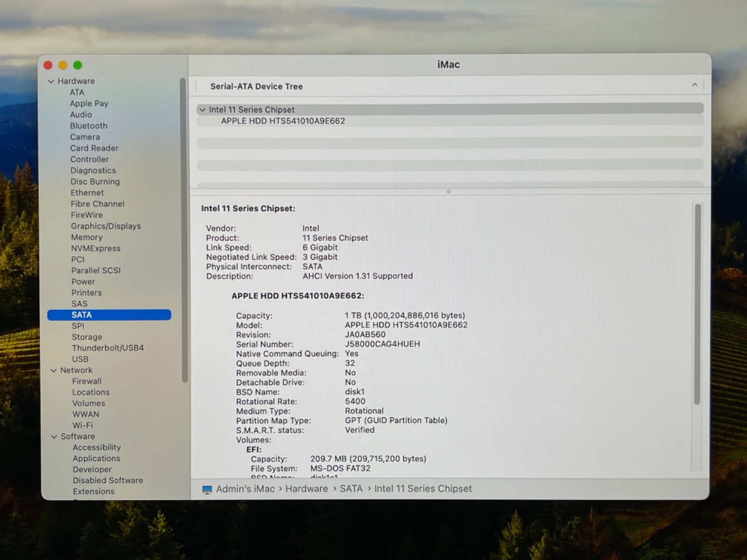
Task: Click Intel 11 Series Chipset in path bar
Action: point(423,489)
